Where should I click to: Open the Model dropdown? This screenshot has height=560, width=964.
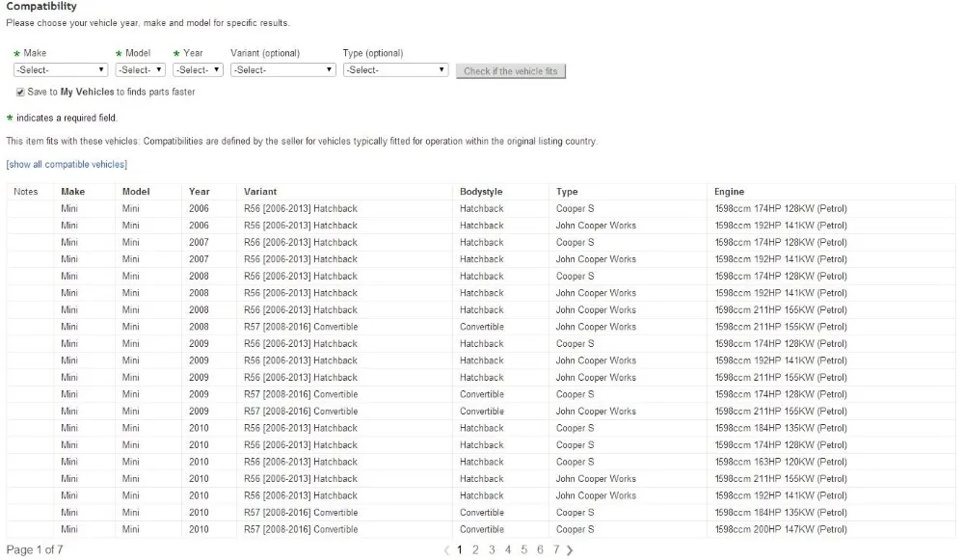tap(140, 70)
